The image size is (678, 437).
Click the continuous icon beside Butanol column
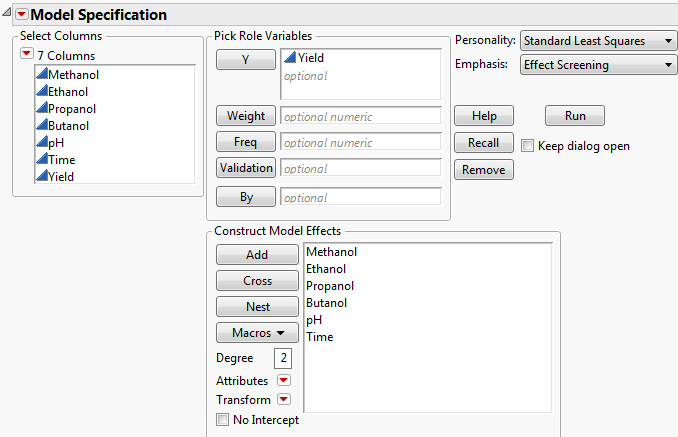pos(41,126)
